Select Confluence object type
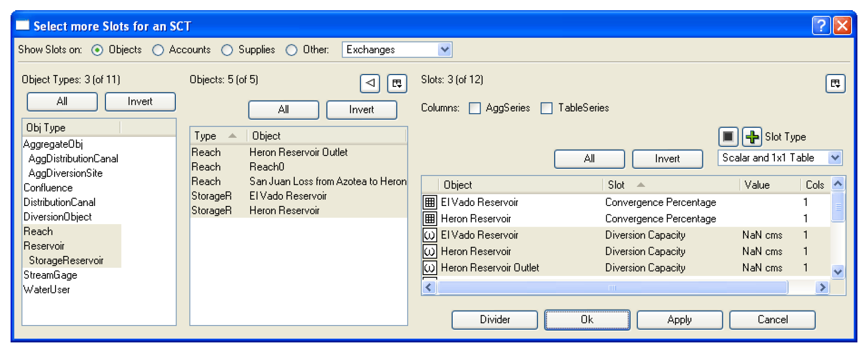The height and width of the screenshot is (353, 868). click(48, 188)
